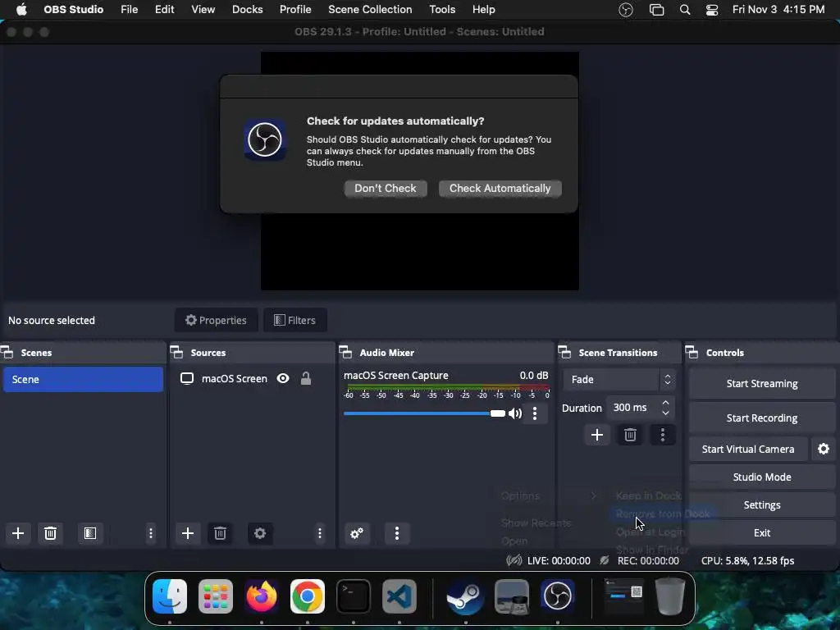Open the Fade transition dropdown

pyautogui.click(x=619, y=379)
